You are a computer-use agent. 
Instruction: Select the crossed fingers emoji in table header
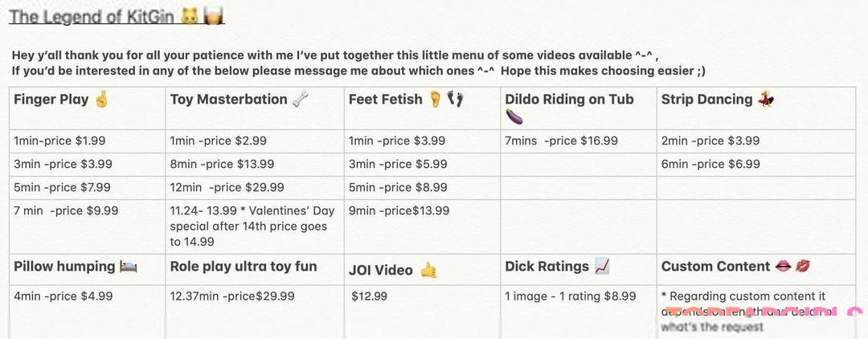pos(100,100)
